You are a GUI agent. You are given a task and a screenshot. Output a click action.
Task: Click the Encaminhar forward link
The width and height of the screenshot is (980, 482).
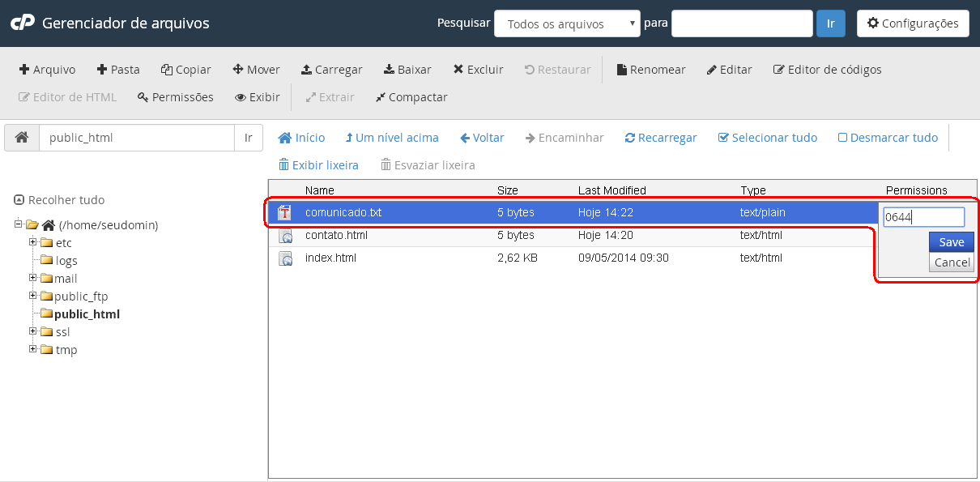(x=565, y=138)
